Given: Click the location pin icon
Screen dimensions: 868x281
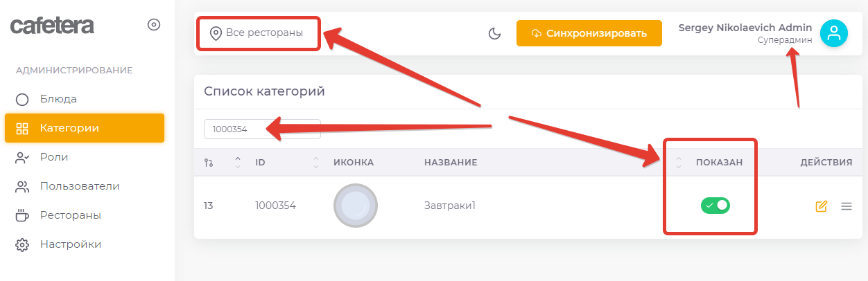Looking at the screenshot, I should click(216, 33).
